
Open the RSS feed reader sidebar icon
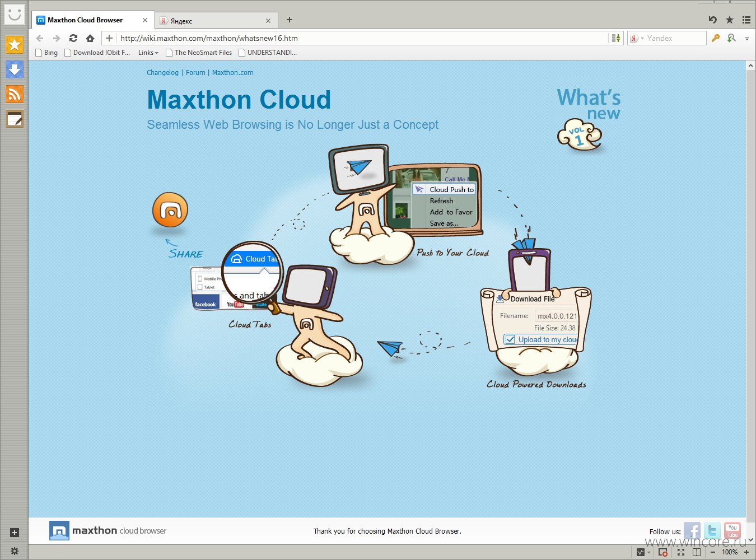click(15, 94)
